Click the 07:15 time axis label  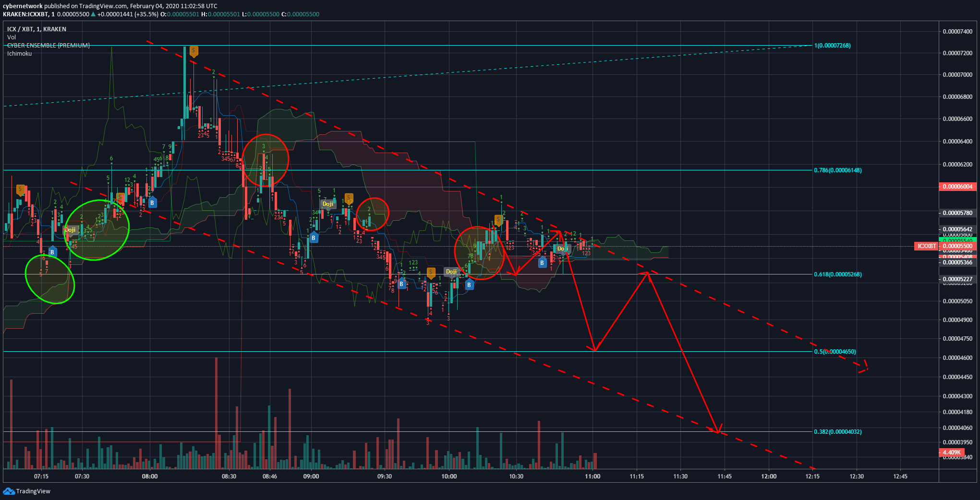[41, 476]
